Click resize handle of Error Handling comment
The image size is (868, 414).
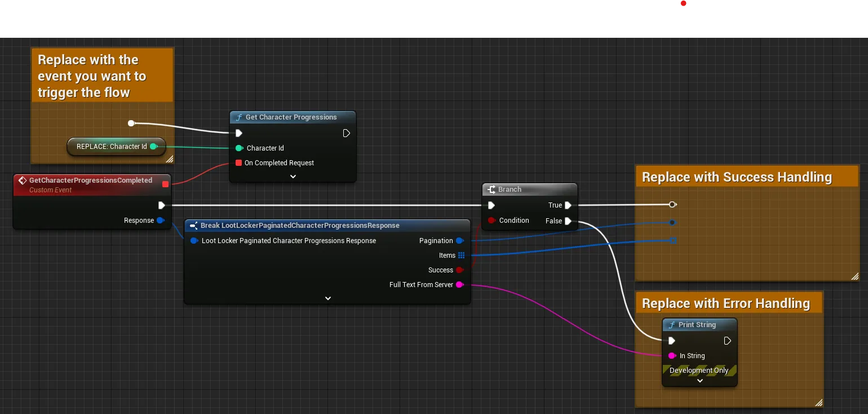coord(819,403)
